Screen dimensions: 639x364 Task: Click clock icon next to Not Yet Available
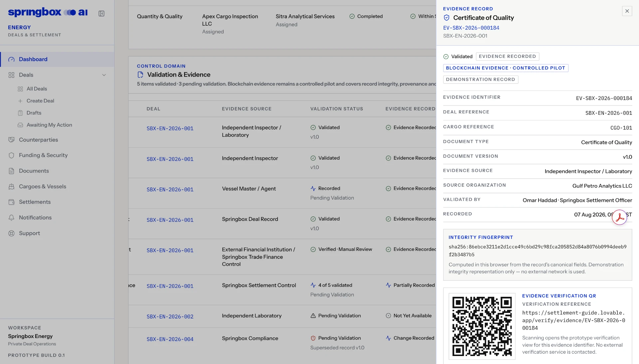[x=388, y=315]
